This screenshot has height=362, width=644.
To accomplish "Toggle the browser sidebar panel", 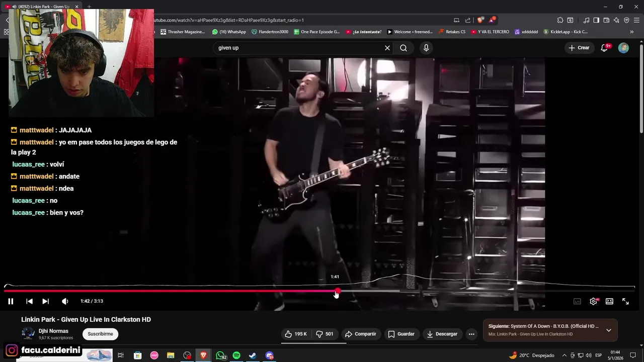I will 596,20.
